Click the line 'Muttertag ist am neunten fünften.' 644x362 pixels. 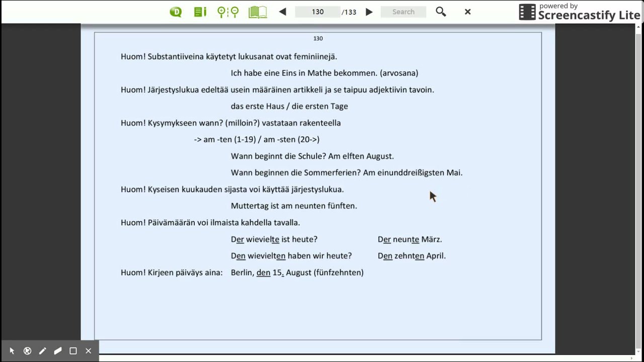294,206
